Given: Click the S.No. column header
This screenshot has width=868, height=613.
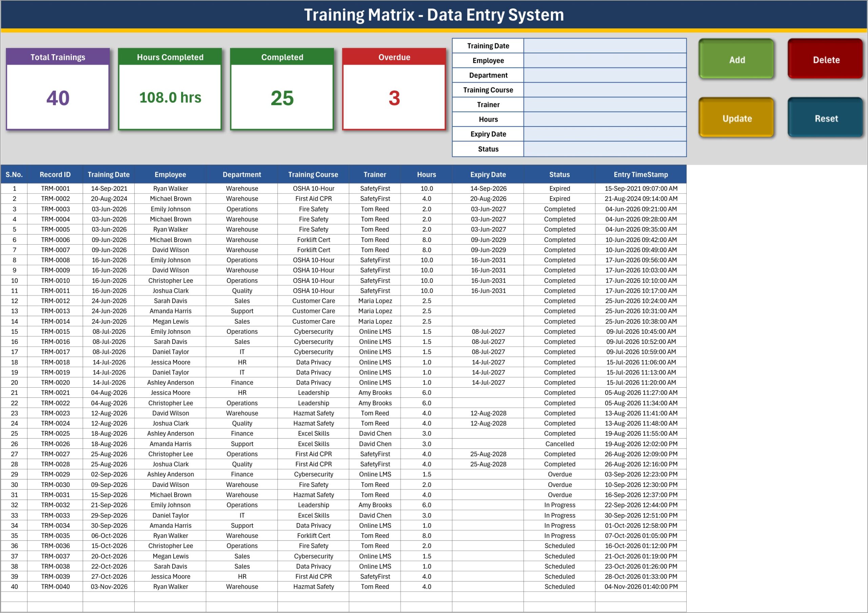Looking at the screenshot, I should pyautogui.click(x=14, y=175).
